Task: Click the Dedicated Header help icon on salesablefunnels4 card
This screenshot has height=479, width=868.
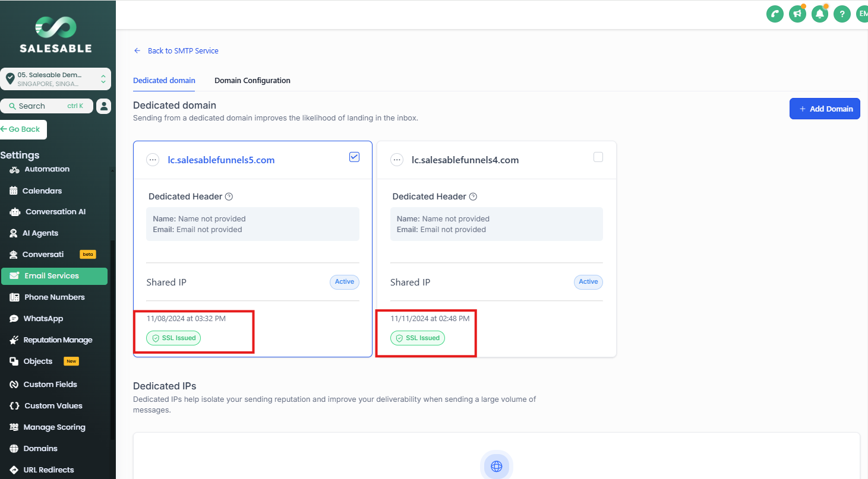Action: click(x=473, y=196)
